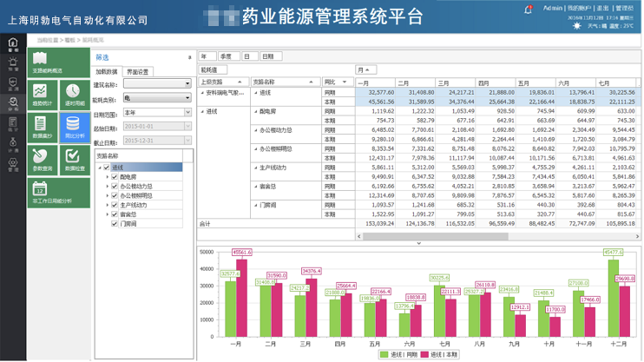644x362 pixels.
Task: Collapse the 进线 tree node
Action: click(100, 168)
